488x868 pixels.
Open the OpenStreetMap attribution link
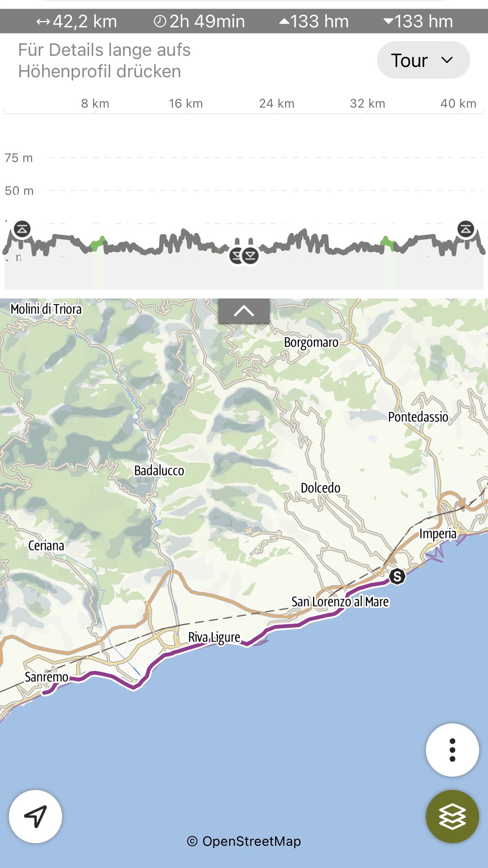coord(244,841)
